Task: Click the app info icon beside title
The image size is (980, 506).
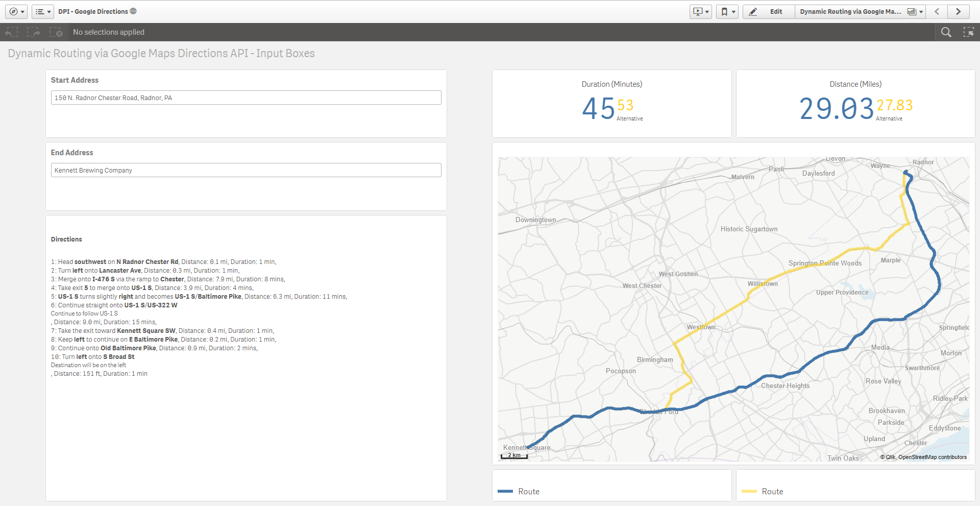Action: pyautogui.click(x=133, y=11)
